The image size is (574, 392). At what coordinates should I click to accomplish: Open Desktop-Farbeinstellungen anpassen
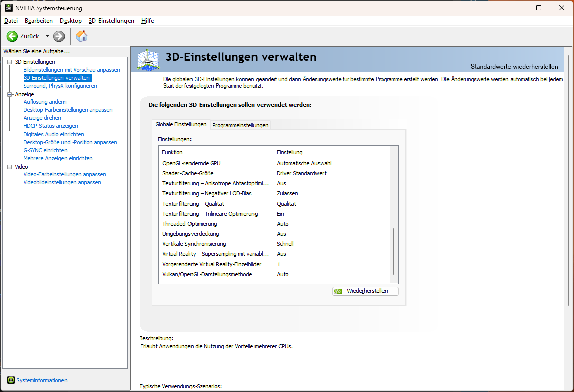68,110
